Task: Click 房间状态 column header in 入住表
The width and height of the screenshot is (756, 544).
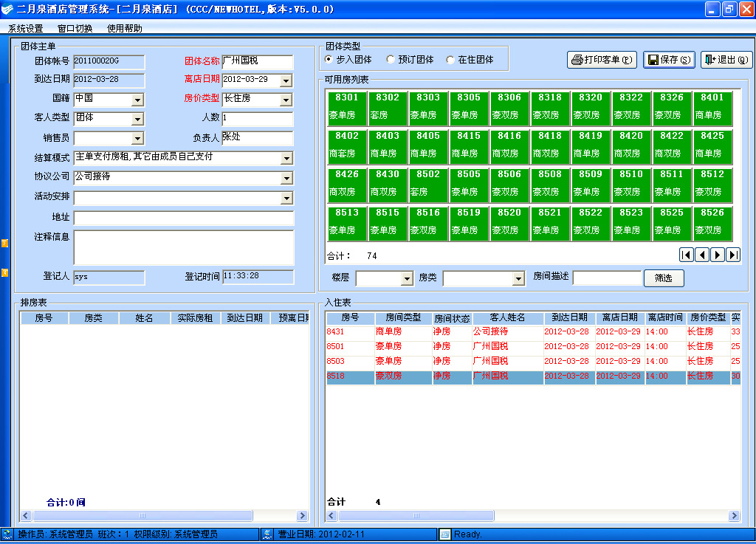Action: pos(452,318)
